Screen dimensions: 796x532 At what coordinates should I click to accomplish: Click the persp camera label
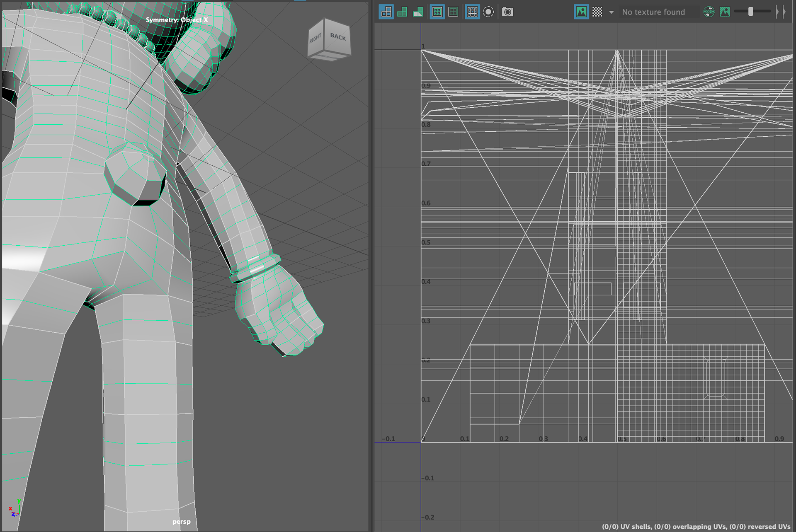click(x=182, y=522)
